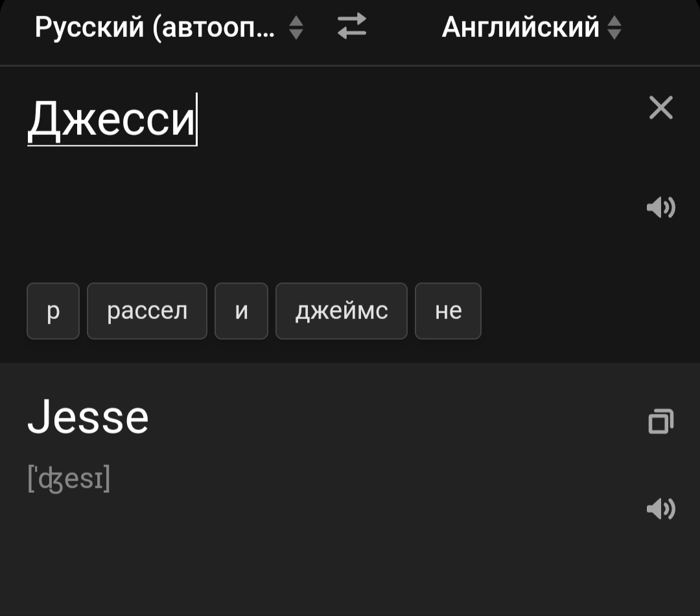Listen to the English translation pronunciation
Viewport: 700px width, 616px height.
coord(660,509)
